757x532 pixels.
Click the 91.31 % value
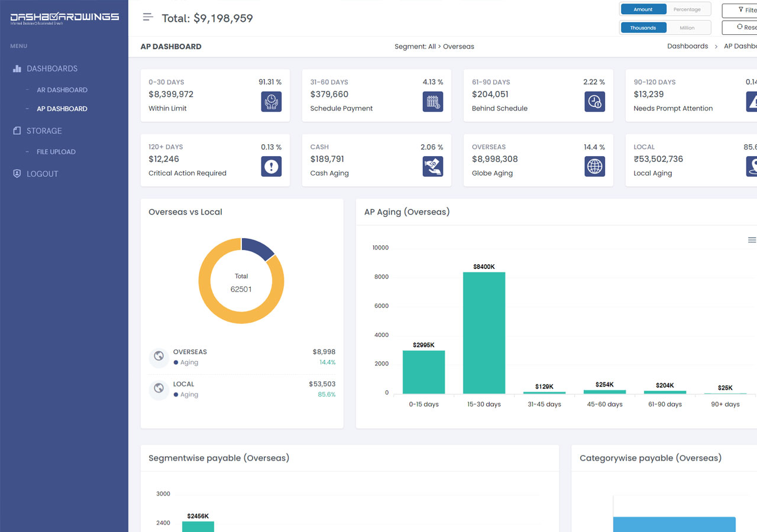[270, 82]
